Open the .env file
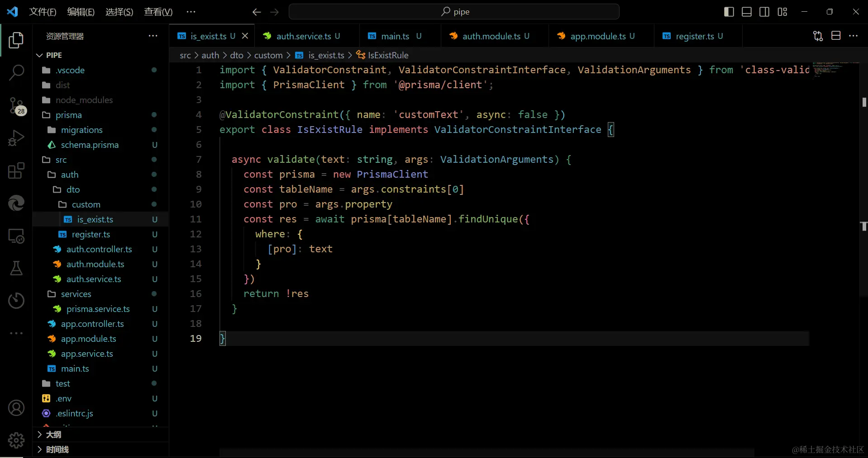Image resolution: width=868 pixels, height=458 pixels. (x=100, y=398)
